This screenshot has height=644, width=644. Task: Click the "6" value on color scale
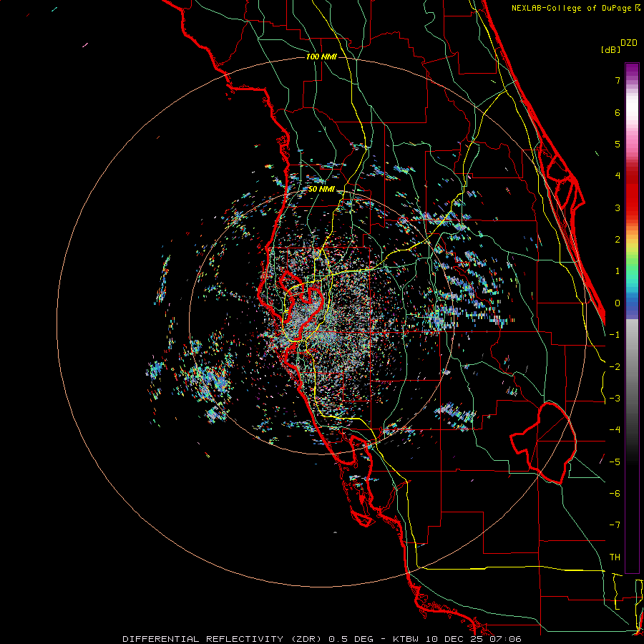tap(618, 112)
